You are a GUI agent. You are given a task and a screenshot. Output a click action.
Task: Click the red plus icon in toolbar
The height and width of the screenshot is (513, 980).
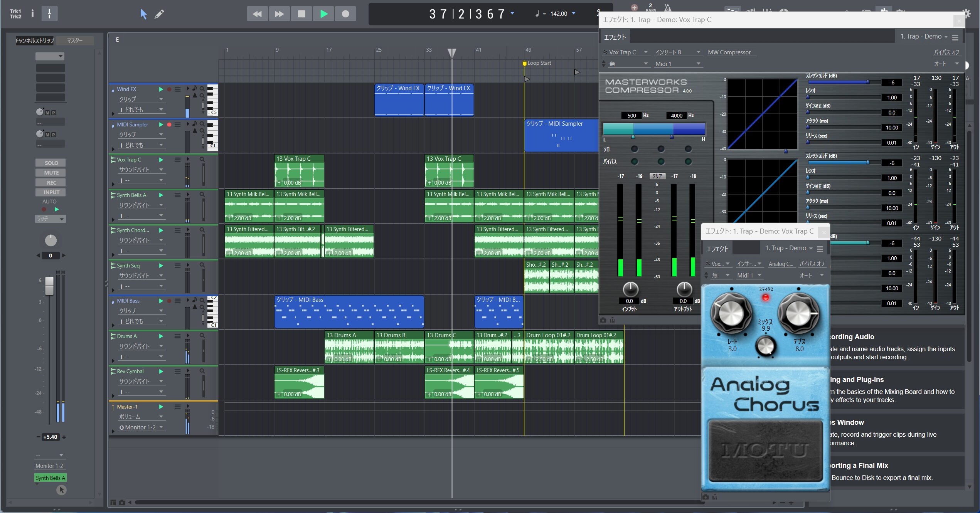click(634, 7)
